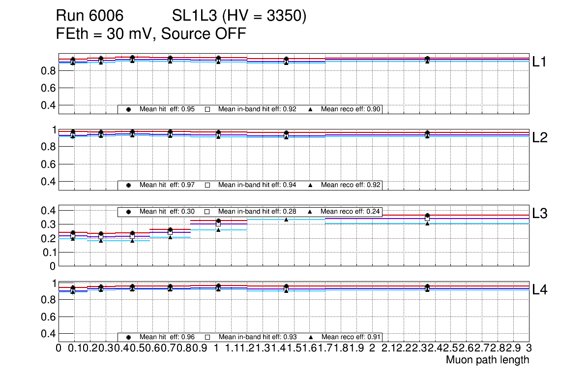
Task: Click the triangle legend marker in the L1 panel
Action: point(310,109)
